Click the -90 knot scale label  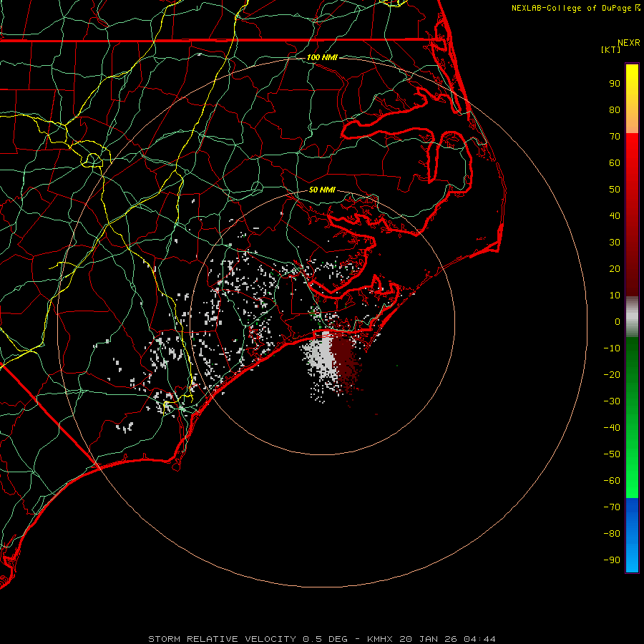612,560
